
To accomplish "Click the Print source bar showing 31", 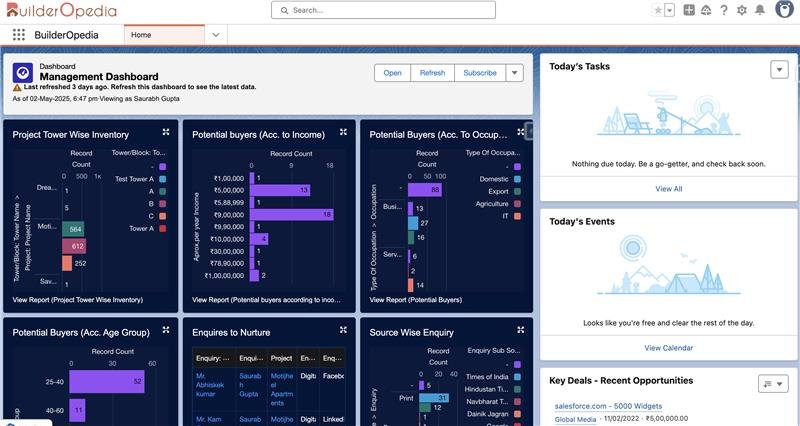I will pos(434,398).
